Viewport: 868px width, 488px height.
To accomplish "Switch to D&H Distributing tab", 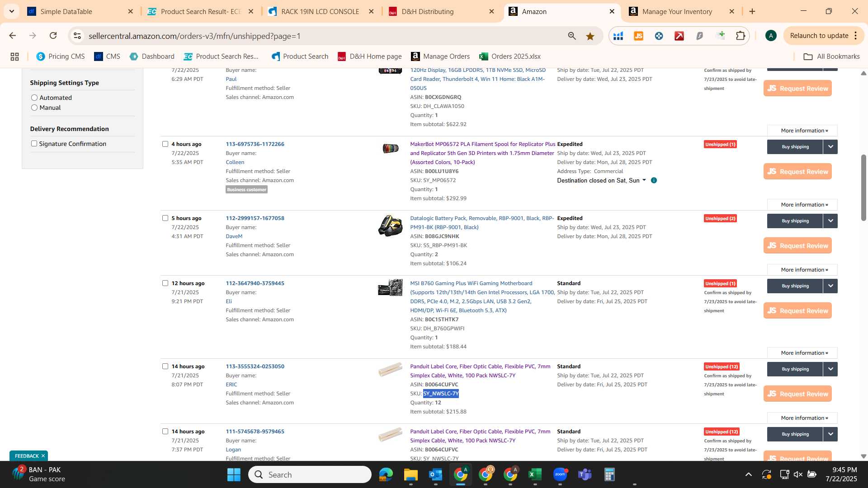I will [x=441, y=11].
